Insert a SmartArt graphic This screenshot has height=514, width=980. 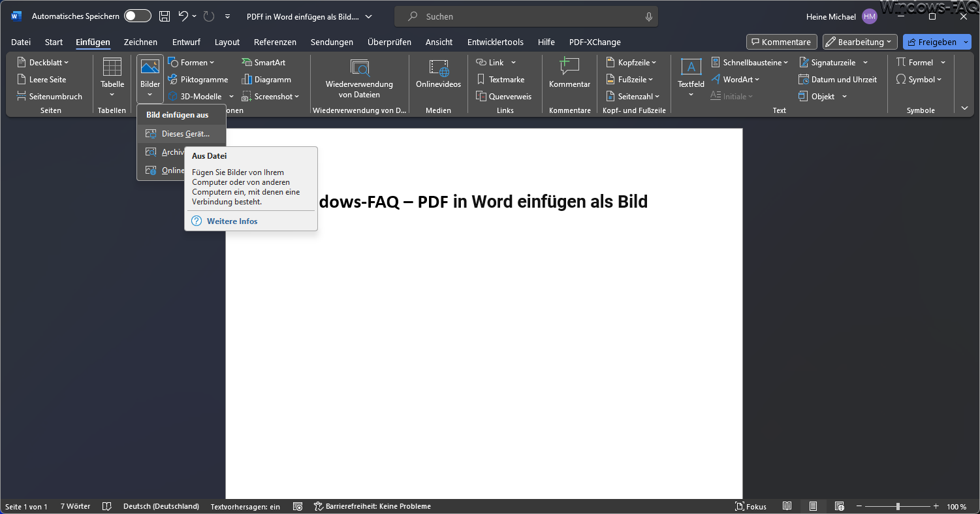click(x=263, y=63)
